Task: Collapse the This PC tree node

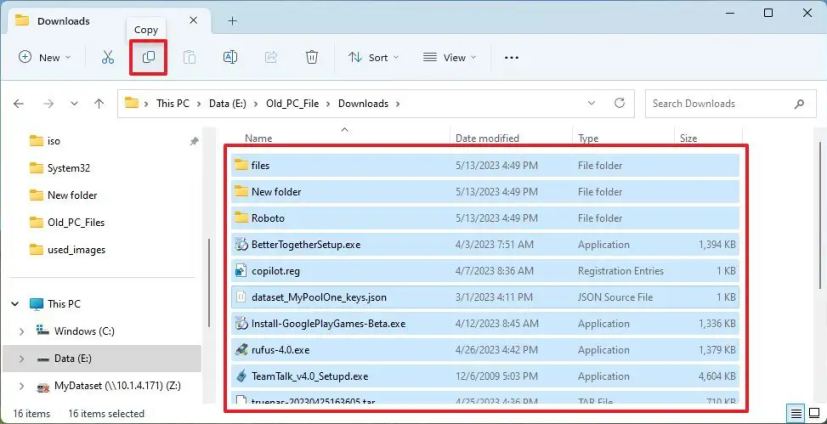Action: click(x=16, y=304)
